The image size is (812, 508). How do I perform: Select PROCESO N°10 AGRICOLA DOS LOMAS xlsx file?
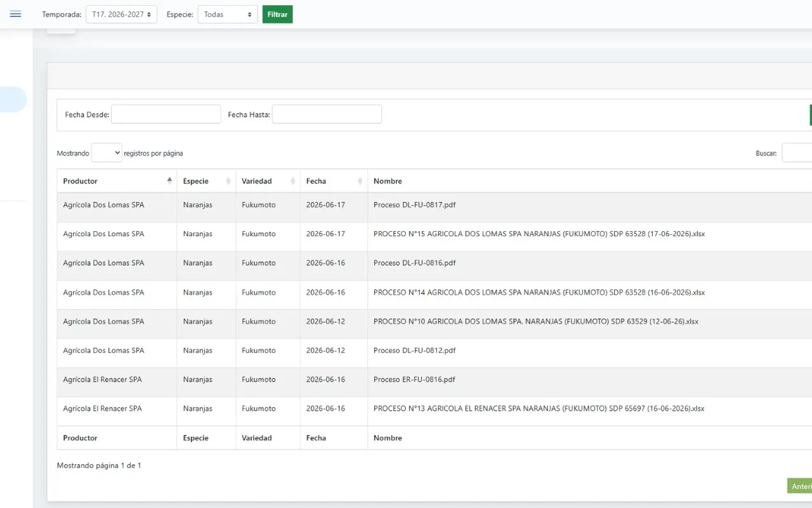pos(536,321)
